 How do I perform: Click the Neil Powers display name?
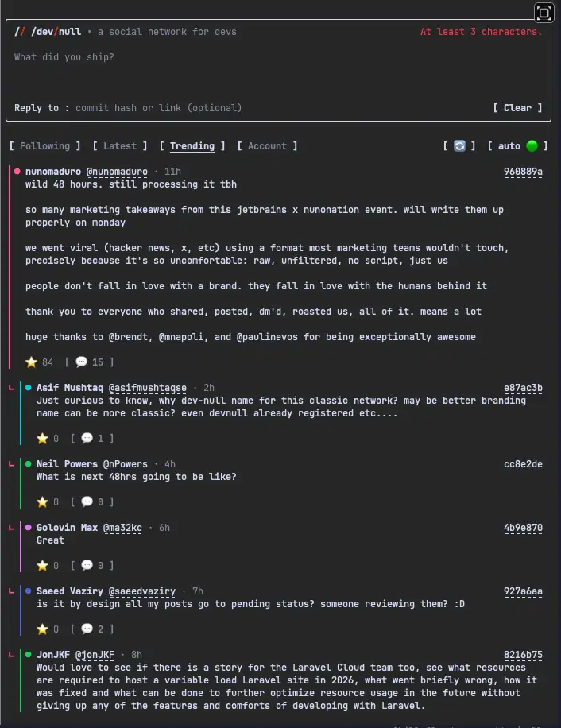(x=67, y=464)
